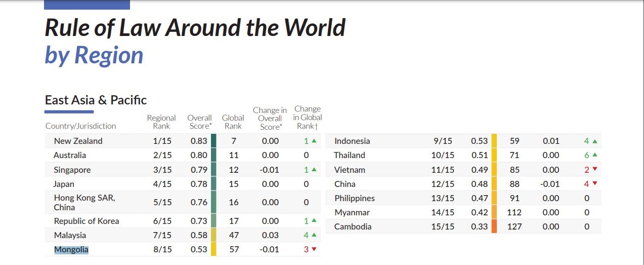Click the Overall Score column header
The width and height of the screenshot is (644, 265).
[x=199, y=122]
